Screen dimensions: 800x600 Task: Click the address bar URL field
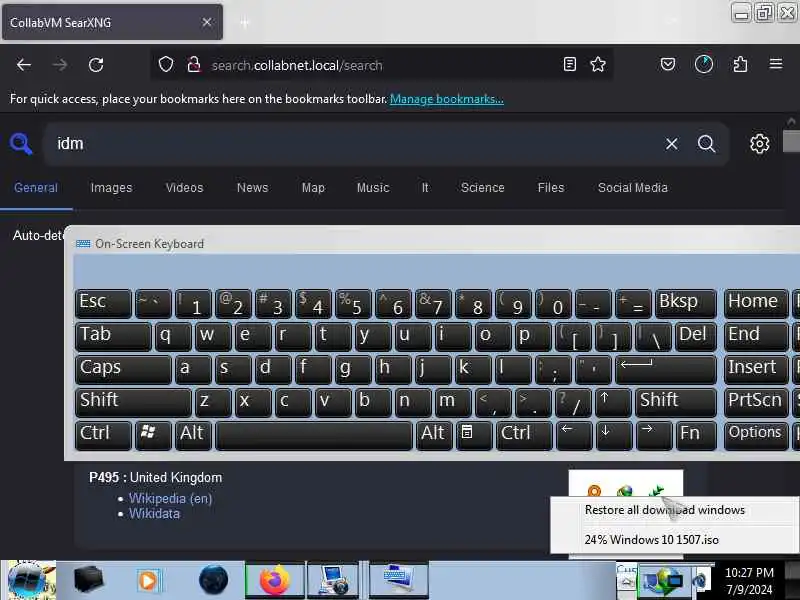[x=383, y=65]
